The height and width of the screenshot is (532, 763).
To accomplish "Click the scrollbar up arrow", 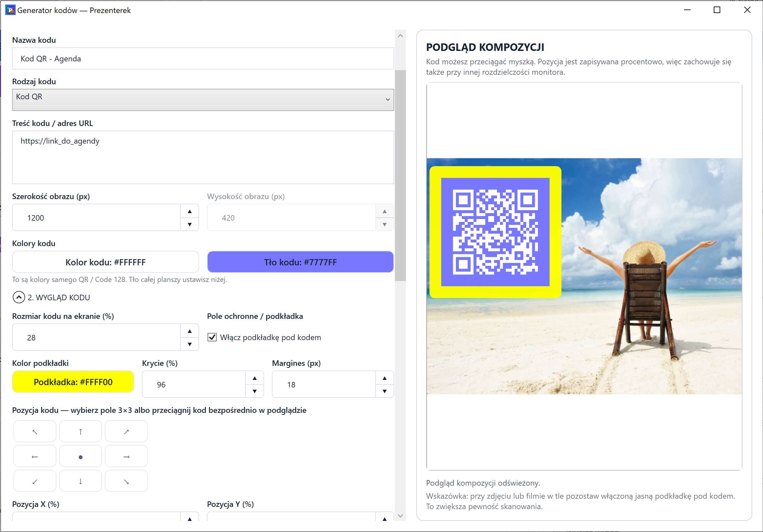I will tap(400, 36).
